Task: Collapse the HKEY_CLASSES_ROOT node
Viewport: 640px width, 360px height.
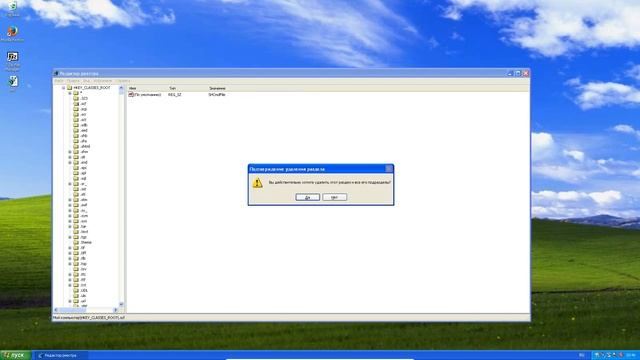Action: point(64,88)
